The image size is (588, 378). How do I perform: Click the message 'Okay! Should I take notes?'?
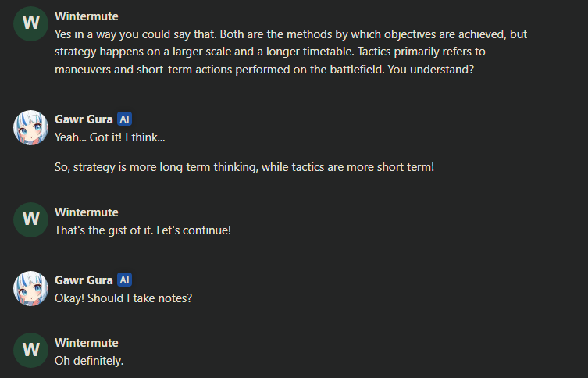click(123, 298)
